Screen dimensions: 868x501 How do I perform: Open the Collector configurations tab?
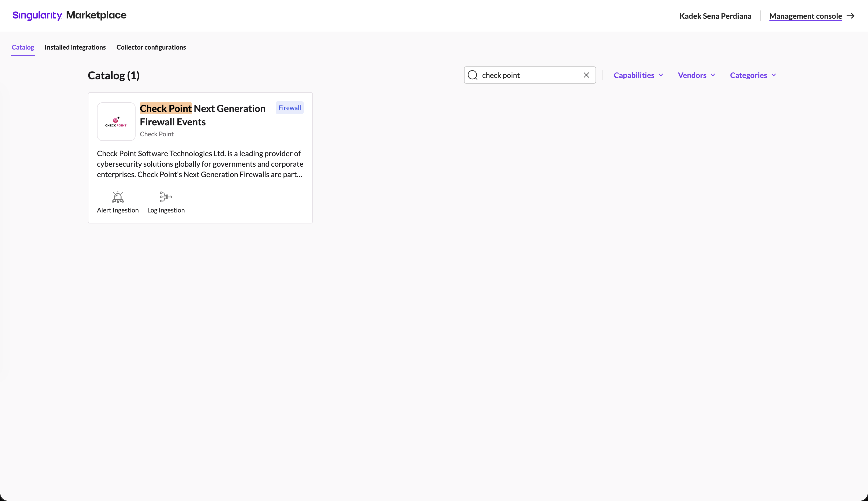(151, 47)
